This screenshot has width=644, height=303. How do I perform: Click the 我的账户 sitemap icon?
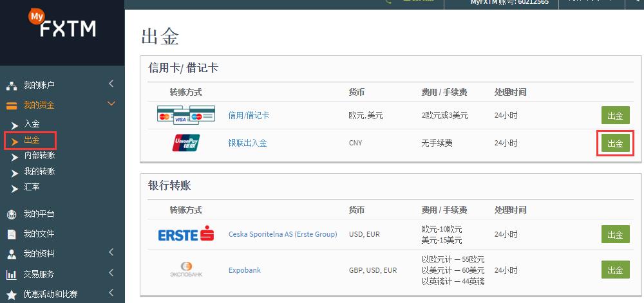coord(11,86)
